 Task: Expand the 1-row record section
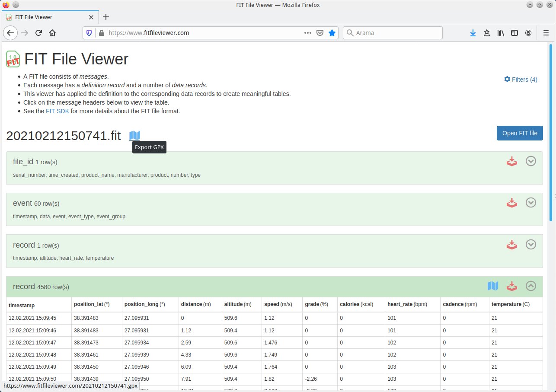pos(530,245)
